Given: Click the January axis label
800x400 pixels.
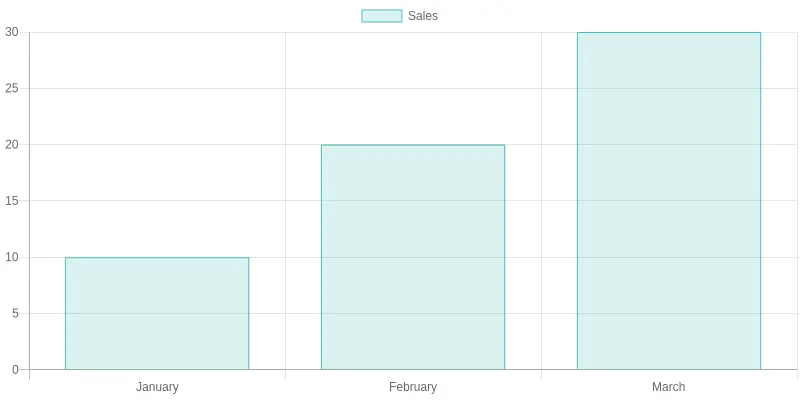Looking at the screenshot, I should (x=157, y=387).
